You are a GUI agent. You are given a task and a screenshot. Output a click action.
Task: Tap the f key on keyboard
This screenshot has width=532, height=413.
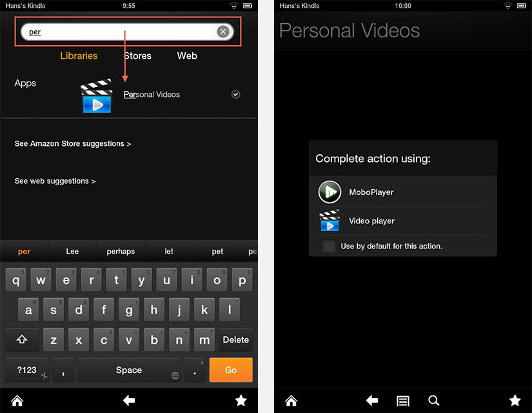(x=103, y=310)
